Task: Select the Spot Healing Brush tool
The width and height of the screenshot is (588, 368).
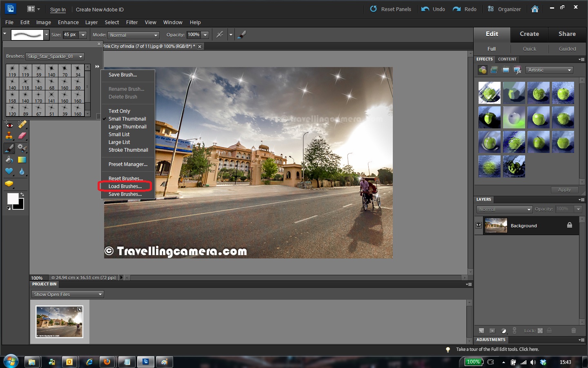Action: pyautogui.click(x=22, y=124)
